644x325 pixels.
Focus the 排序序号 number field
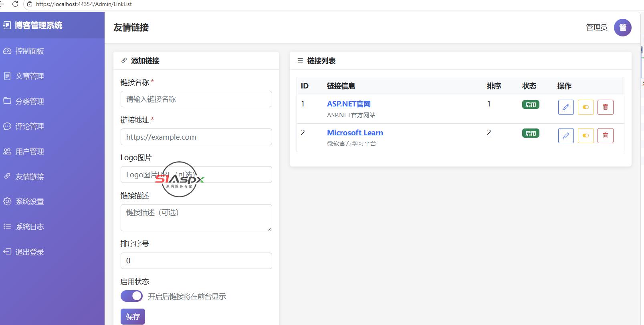click(196, 261)
